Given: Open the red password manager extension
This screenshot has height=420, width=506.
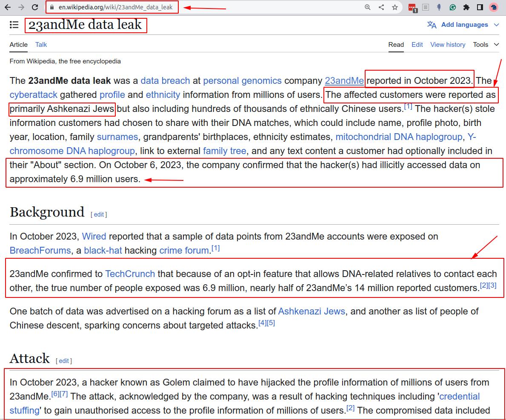Looking at the screenshot, I should coord(412,7).
